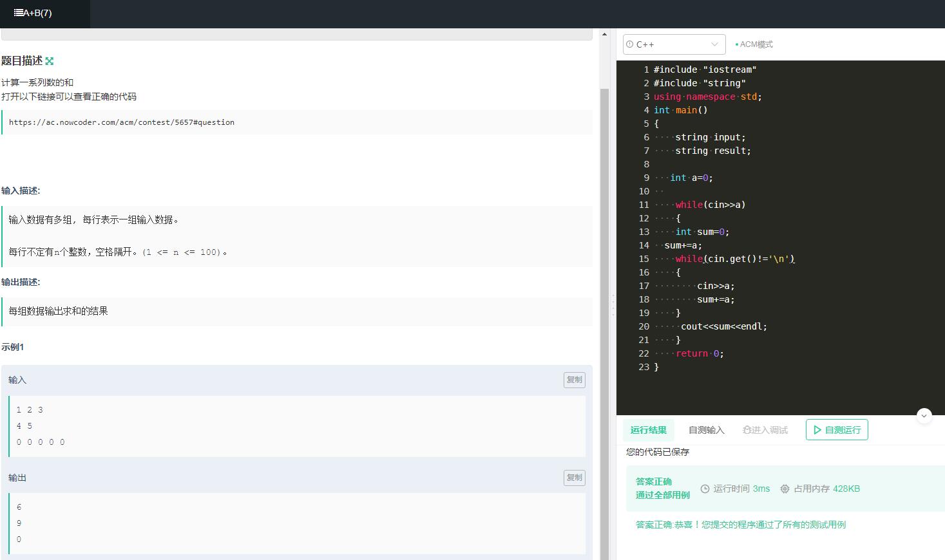945x560 pixels.
Task: Click sample input row '1 2 3'
Action: tap(30, 410)
